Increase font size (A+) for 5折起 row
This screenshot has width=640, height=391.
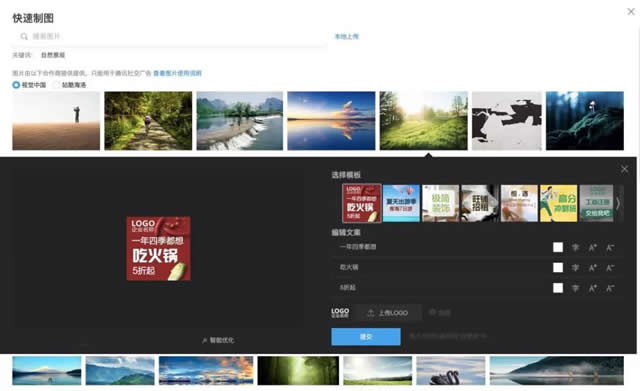click(593, 288)
